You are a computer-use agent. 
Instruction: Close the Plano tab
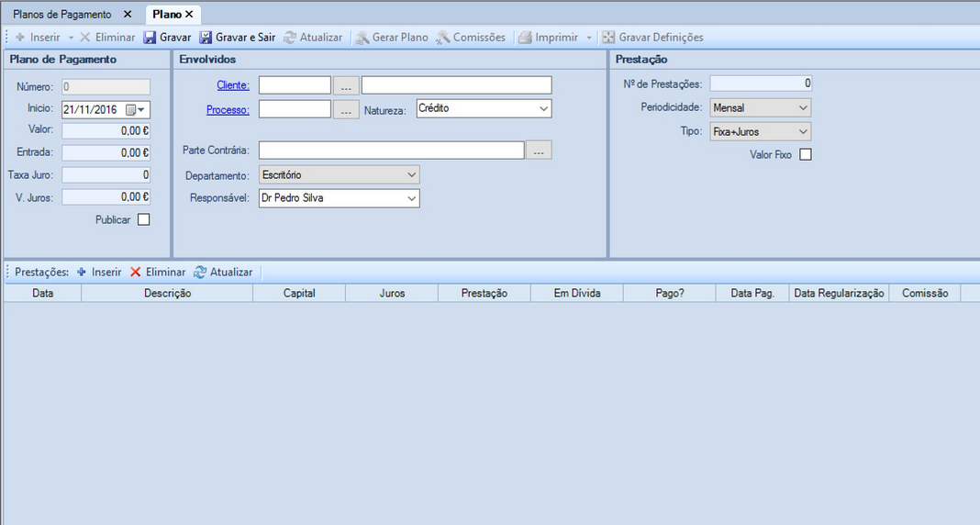point(189,14)
